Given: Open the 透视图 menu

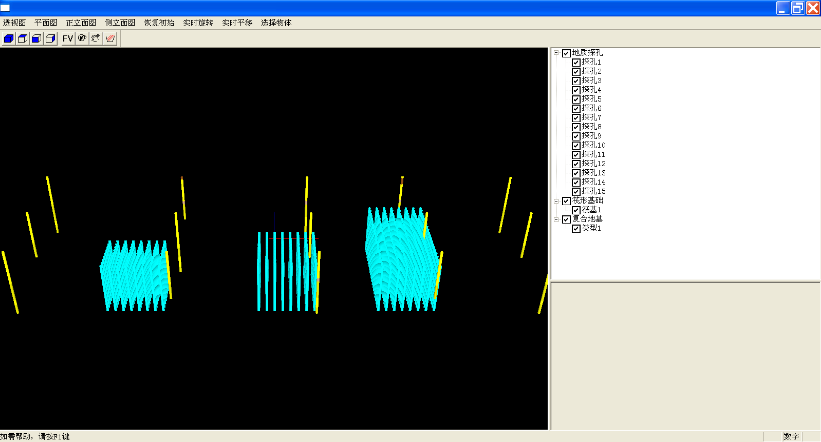Looking at the screenshot, I should coord(14,23).
